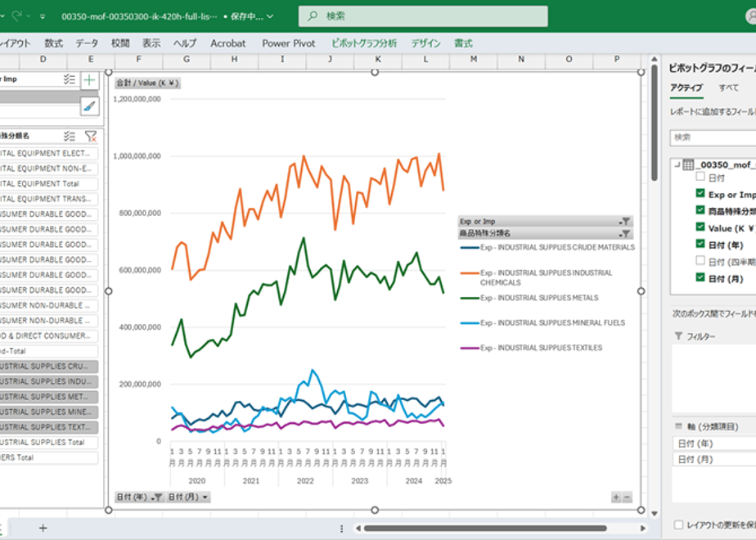756x540 pixels.
Task: Collapse chart field with minus button
Action: tap(628, 497)
